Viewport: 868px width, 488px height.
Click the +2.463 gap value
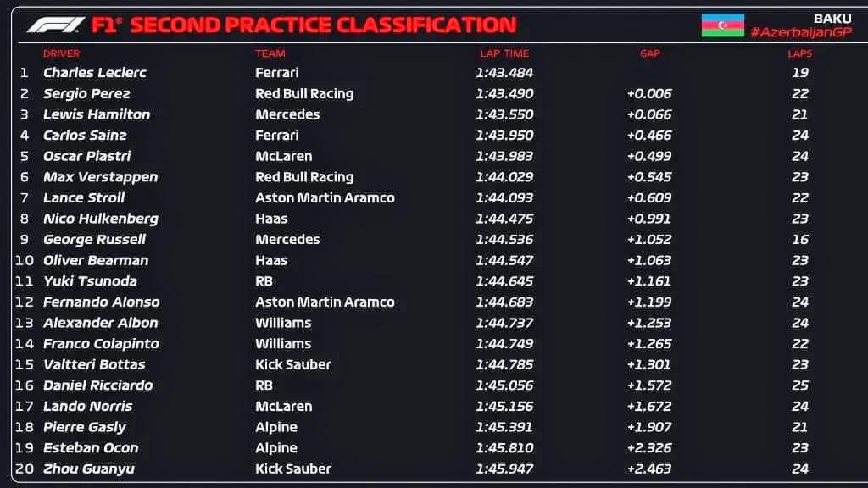(648, 469)
